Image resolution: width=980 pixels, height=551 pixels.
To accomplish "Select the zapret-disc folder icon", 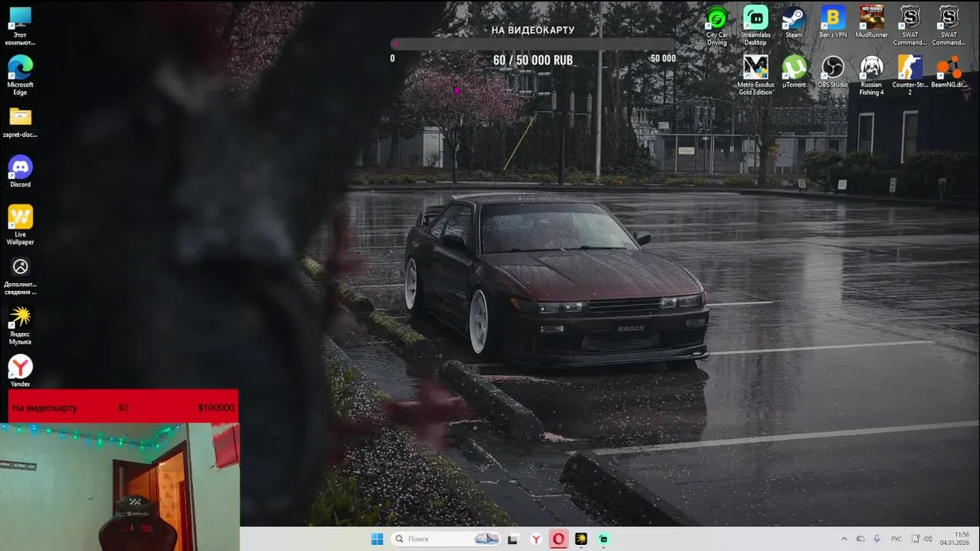I will 20,122.
